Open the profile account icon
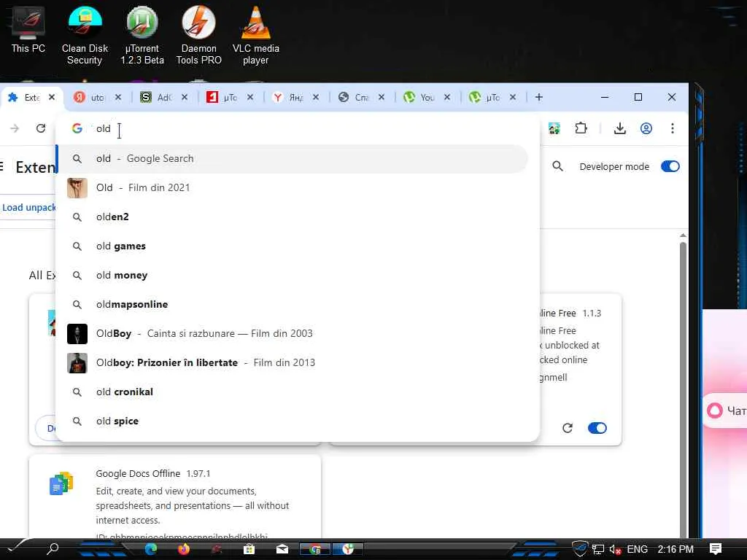 pos(646,128)
